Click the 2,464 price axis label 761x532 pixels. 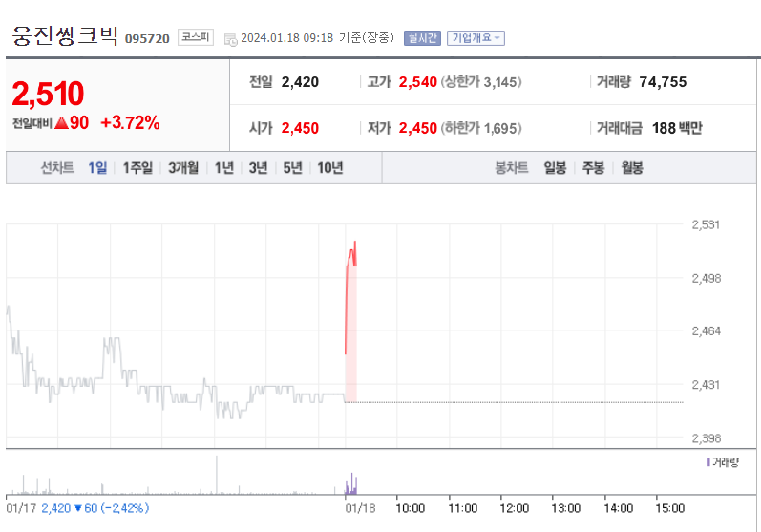pyautogui.click(x=707, y=331)
